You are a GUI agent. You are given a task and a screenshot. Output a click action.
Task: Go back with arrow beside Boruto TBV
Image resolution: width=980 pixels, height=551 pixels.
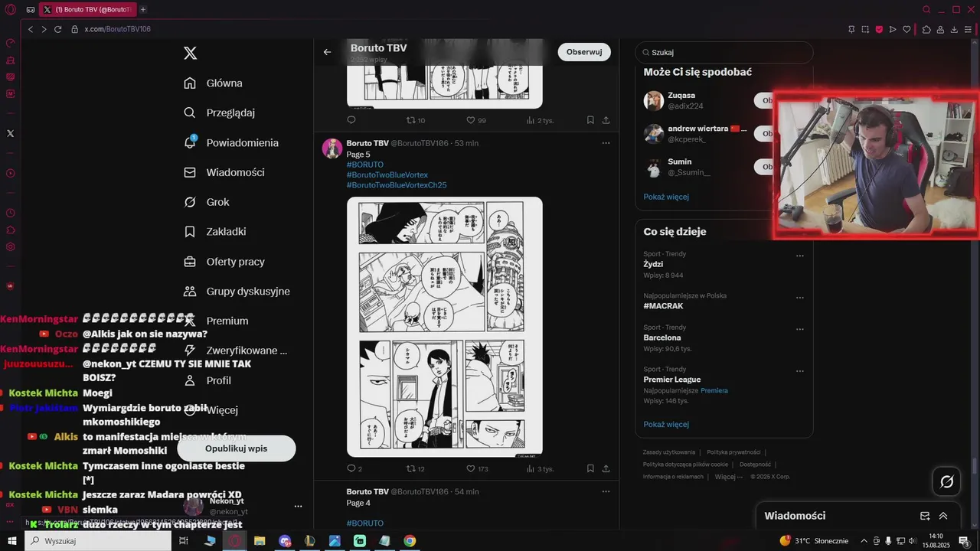328,52
